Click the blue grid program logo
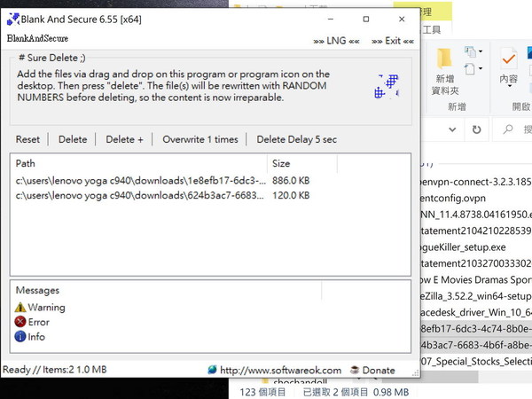Viewport: 532px width, 399px height. coord(387,87)
